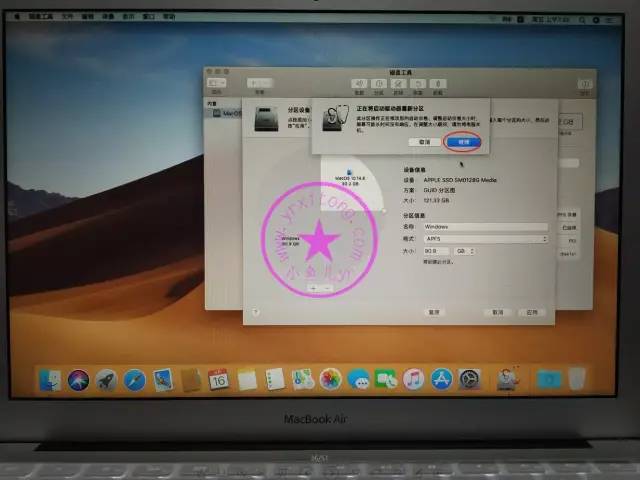Image resolution: width=640 pixels, height=480 pixels.
Task: Click the remove partition minus button
Action: 326,287
